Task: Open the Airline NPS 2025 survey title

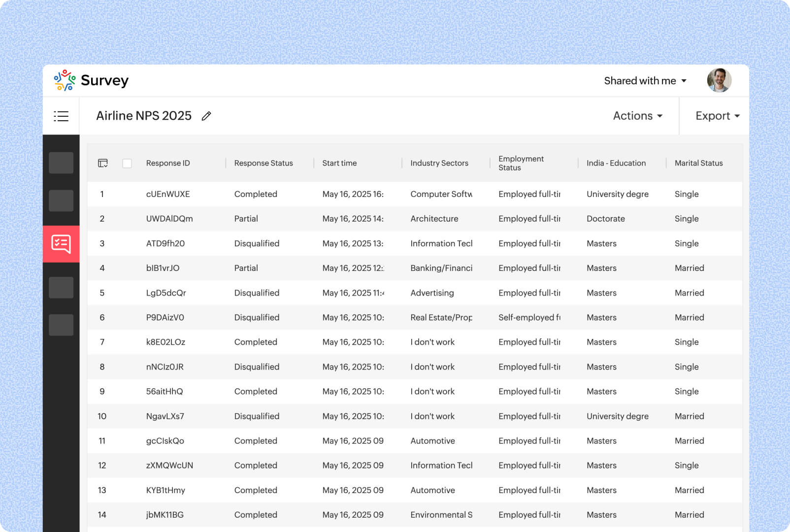Action: tap(143, 116)
